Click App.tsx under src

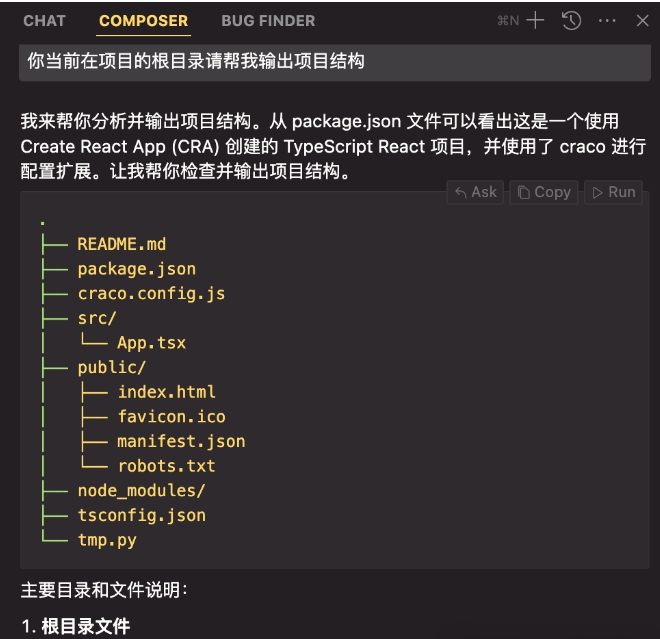pos(151,343)
